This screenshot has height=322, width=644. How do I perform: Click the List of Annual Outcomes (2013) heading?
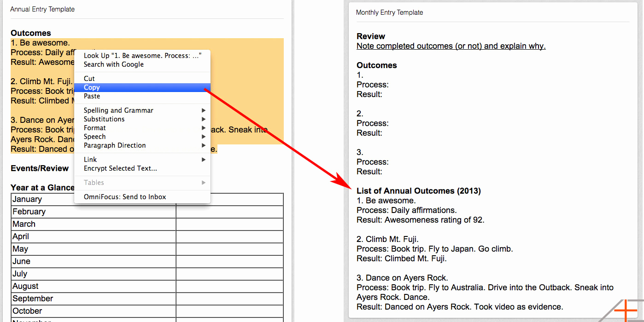coord(419,191)
